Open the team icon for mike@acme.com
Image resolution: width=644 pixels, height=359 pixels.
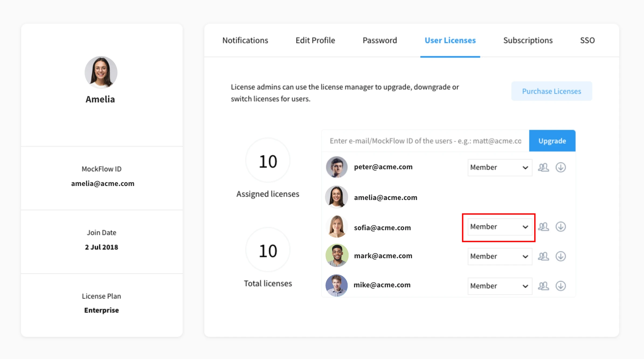[543, 286]
